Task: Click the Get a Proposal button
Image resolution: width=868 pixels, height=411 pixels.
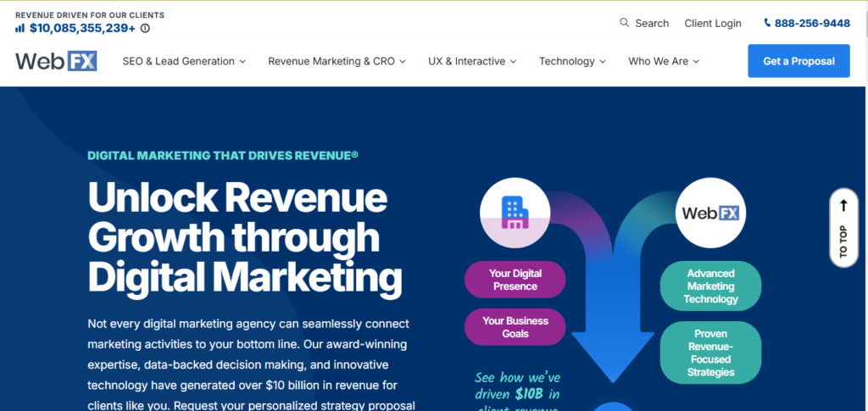Action: click(x=798, y=61)
